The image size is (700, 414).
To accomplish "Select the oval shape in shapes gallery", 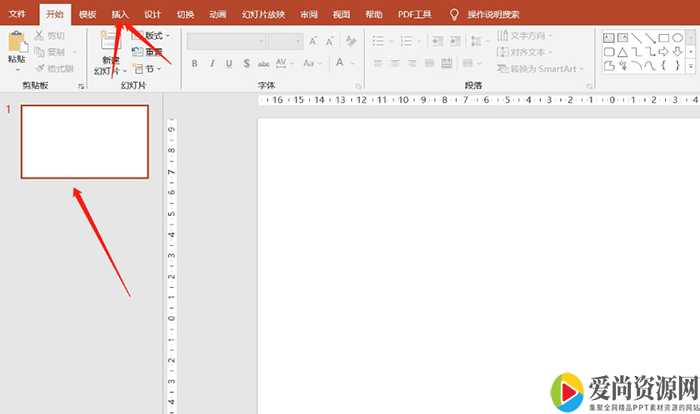I will point(677,37).
